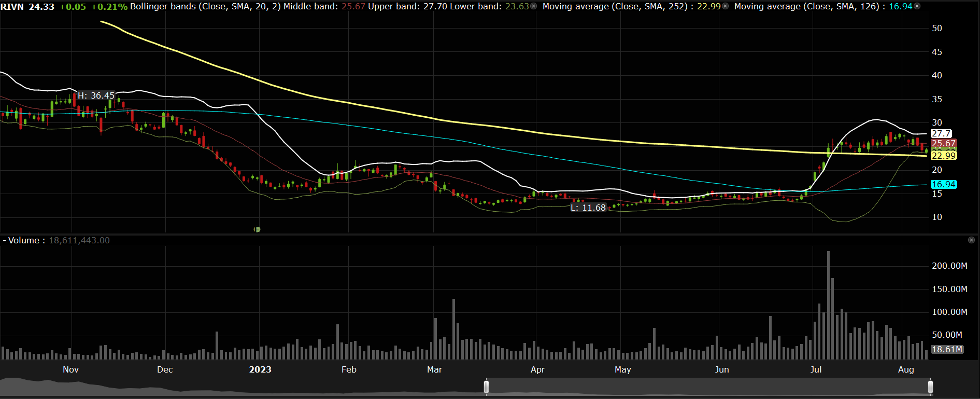Remove the 252-period moving average with its X
Viewport: 980px width, 399px height.
coord(726,6)
